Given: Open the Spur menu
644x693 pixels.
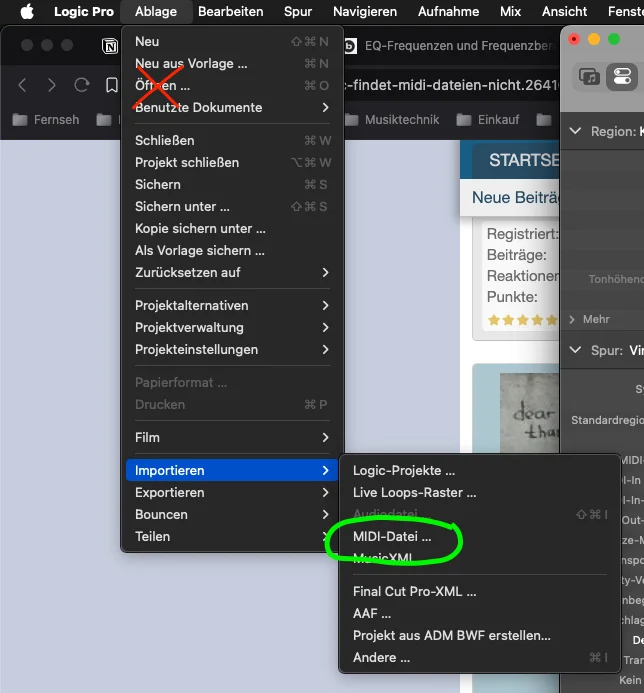Looking at the screenshot, I should (298, 11).
